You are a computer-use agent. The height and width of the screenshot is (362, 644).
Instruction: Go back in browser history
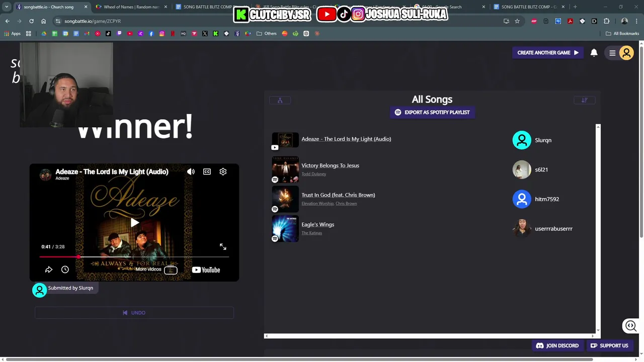pos(7,21)
